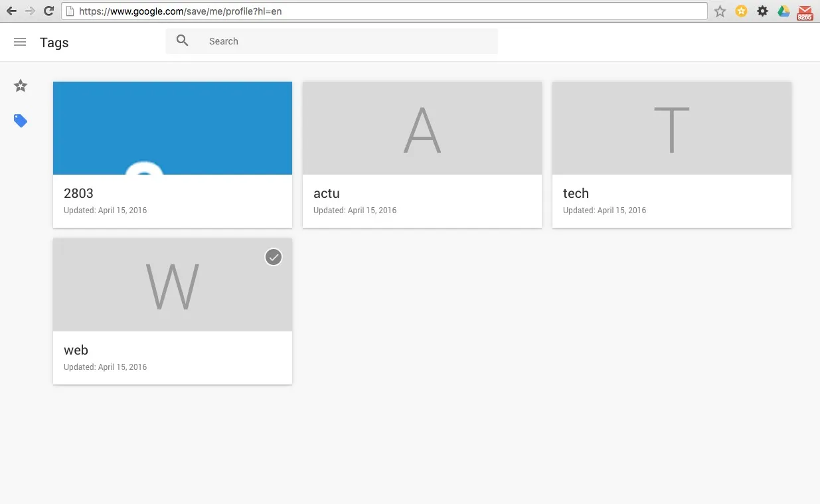
Task: Open the web tag thumbnail
Action: [173, 285]
